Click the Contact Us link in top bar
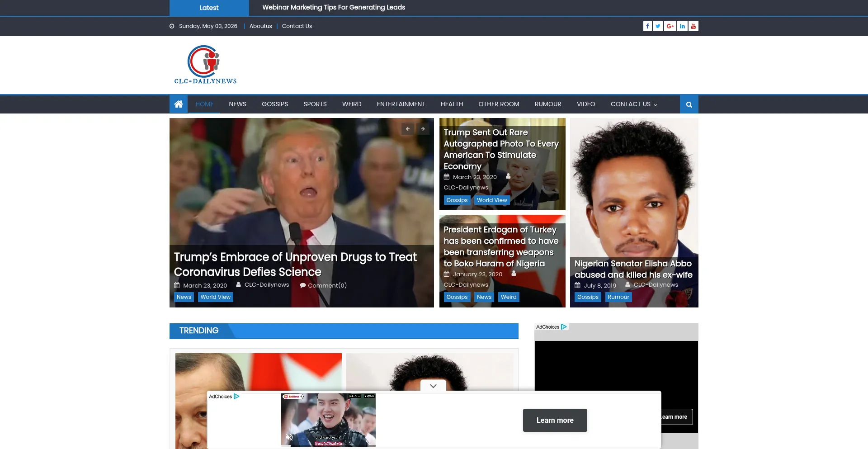This screenshot has height=449, width=868. (297, 26)
